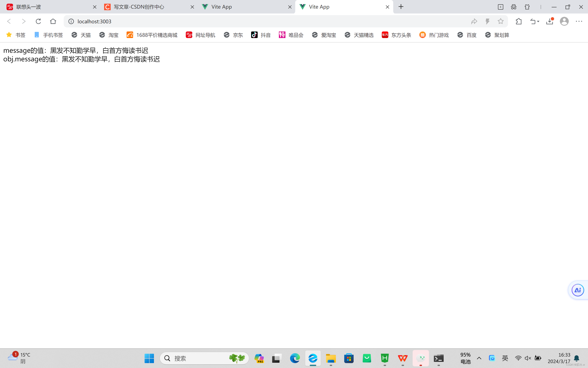Open WPS Office from the taskbar
The width and height of the screenshot is (588, 368).
coord(403,358)
